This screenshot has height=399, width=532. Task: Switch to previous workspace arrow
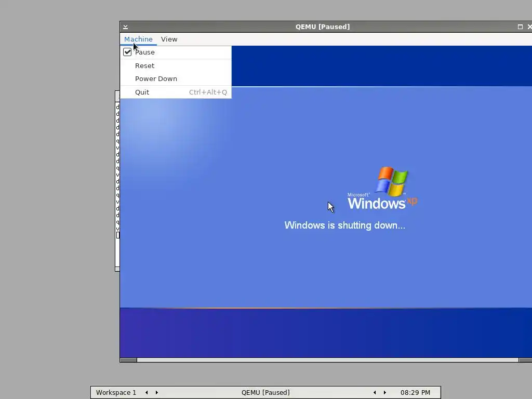pyautogui.click(x=147, y=393)
